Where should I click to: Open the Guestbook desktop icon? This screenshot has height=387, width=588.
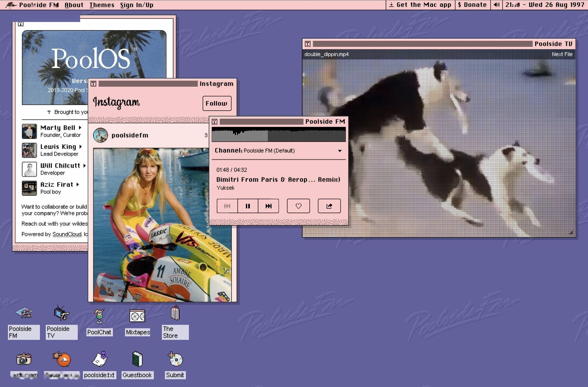tap(137, 359)
